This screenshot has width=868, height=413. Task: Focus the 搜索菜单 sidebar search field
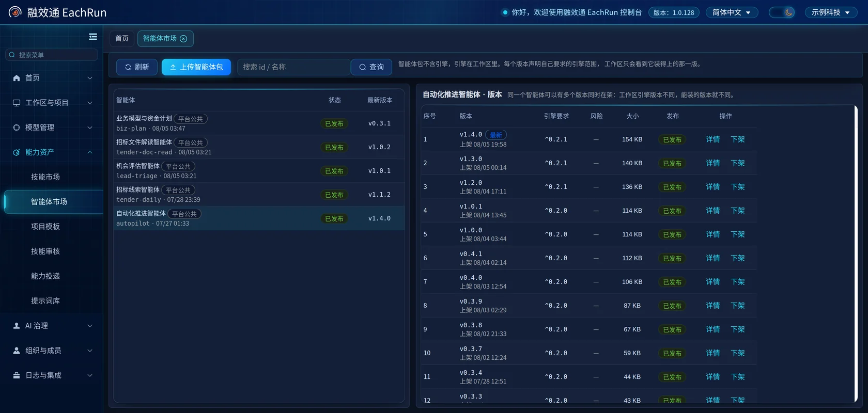point(52,55)
